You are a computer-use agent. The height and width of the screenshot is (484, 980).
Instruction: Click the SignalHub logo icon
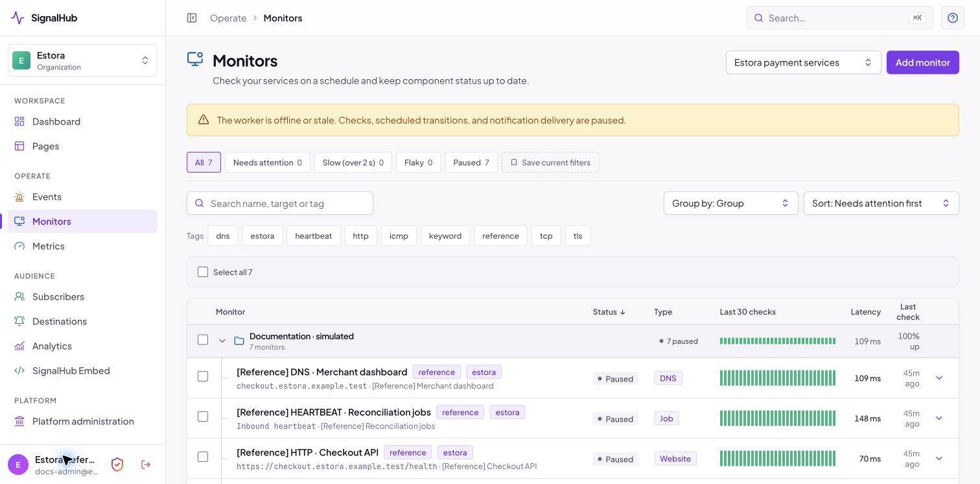18,18
